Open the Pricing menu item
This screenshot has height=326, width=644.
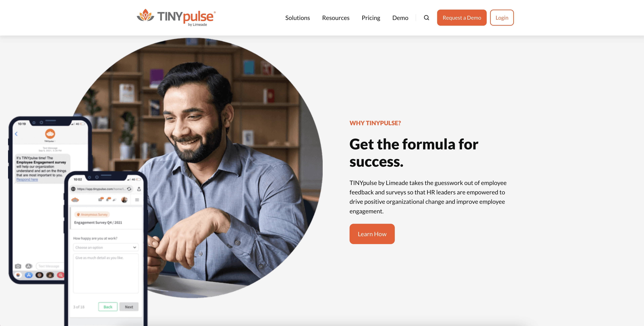pos(371,17)
